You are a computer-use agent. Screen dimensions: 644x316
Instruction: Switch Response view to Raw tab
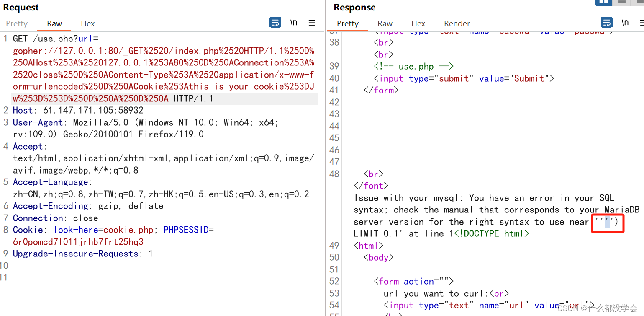point(385,23)
